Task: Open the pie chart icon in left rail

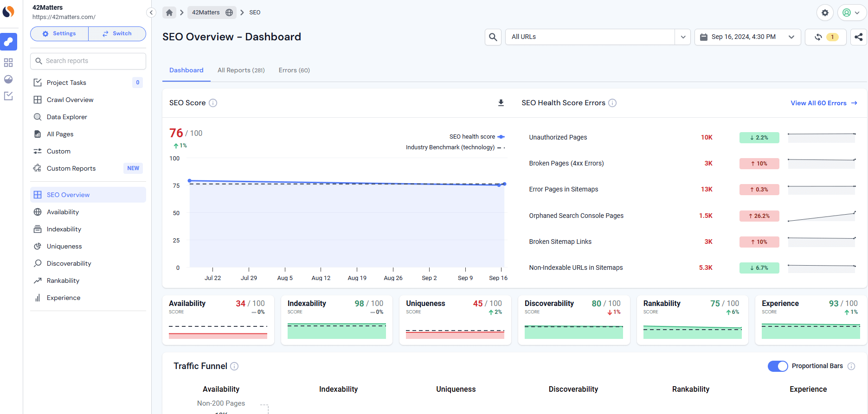Action: pos(8,79)
